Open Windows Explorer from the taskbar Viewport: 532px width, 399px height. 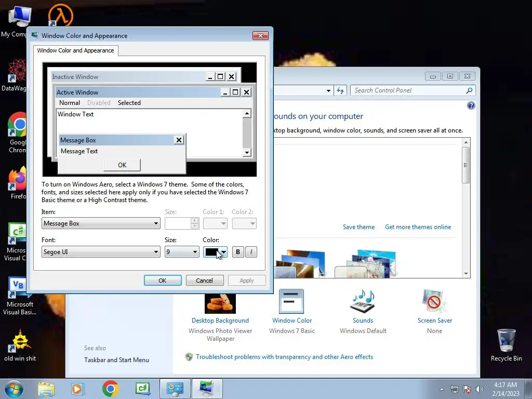point(46,389)
